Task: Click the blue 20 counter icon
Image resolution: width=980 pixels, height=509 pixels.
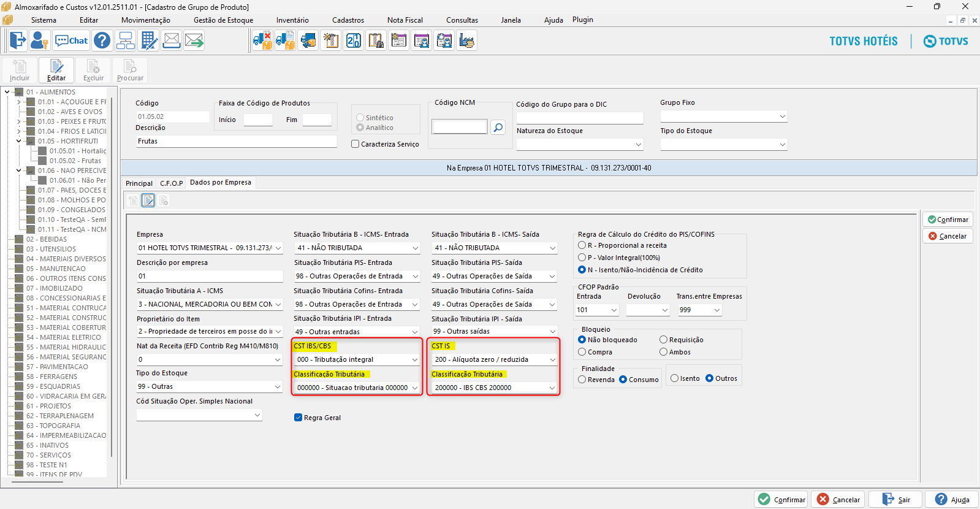Action: (354, 40)
